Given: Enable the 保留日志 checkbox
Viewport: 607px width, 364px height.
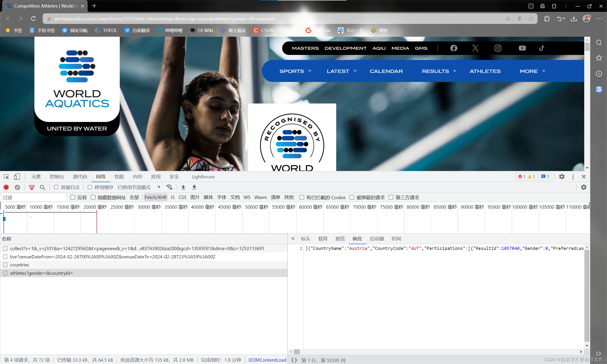Looking at the screenshot, I should coord(56,187).
